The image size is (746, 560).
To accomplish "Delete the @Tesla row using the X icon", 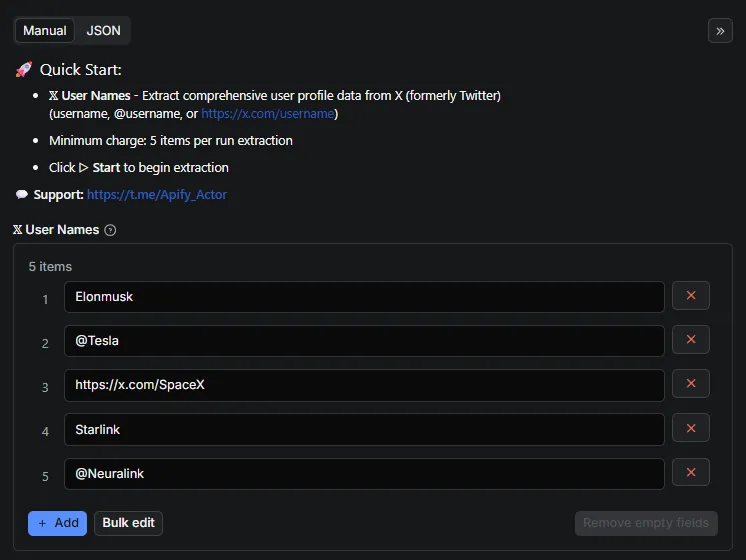I will 691,340.
